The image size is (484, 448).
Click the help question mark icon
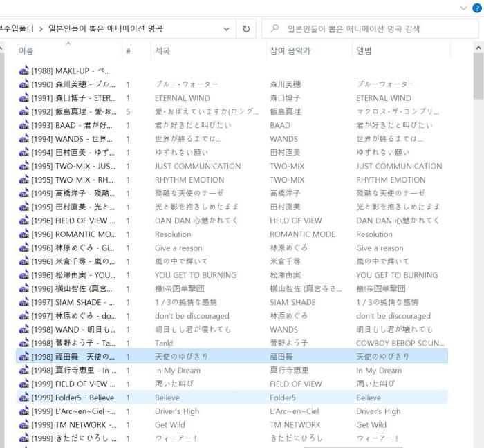477,8
